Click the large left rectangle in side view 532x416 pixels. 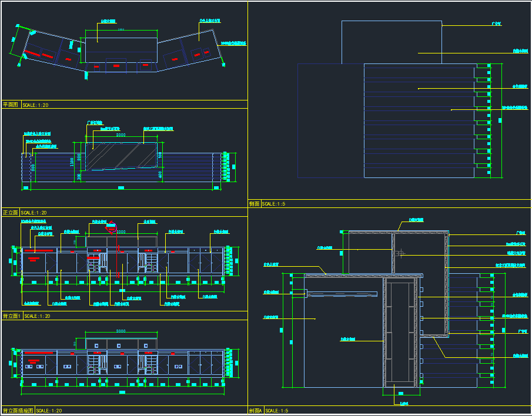pyautogui.click(x=330, y=120)
